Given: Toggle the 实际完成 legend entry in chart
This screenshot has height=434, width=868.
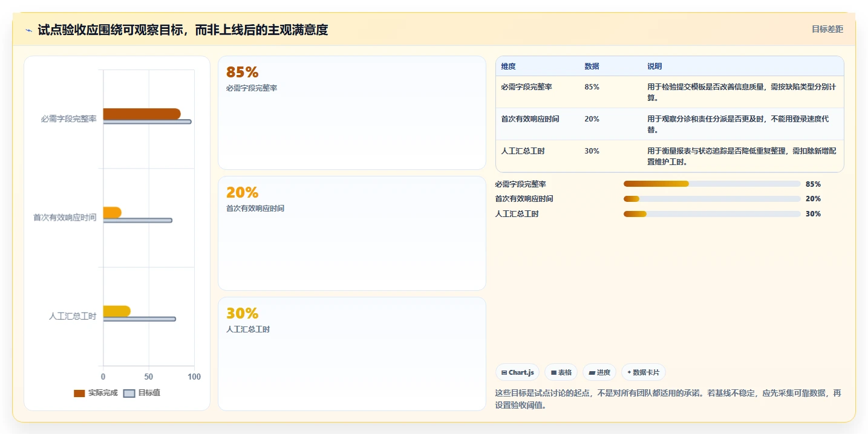Looking at the screenshot, I should pos(96,393).
